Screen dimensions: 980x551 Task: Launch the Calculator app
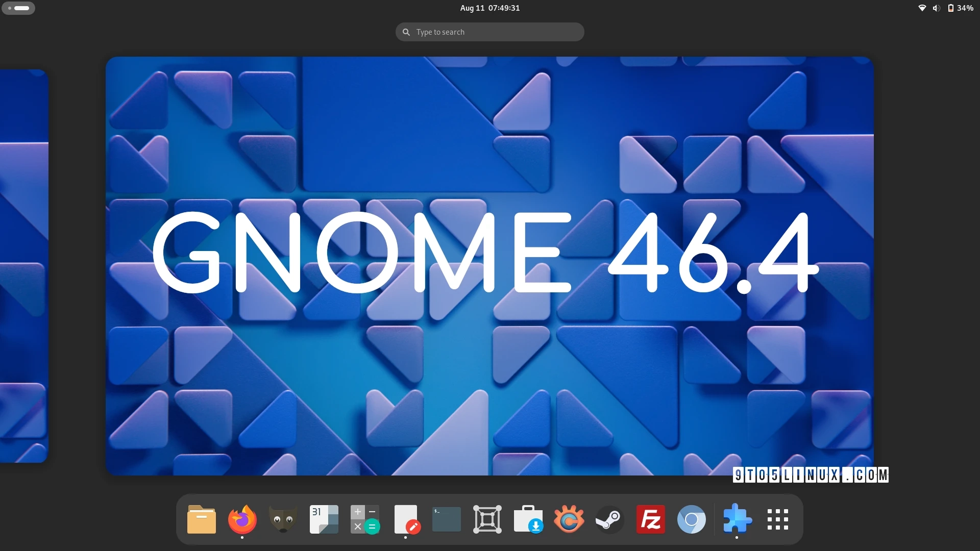(364, 519)
